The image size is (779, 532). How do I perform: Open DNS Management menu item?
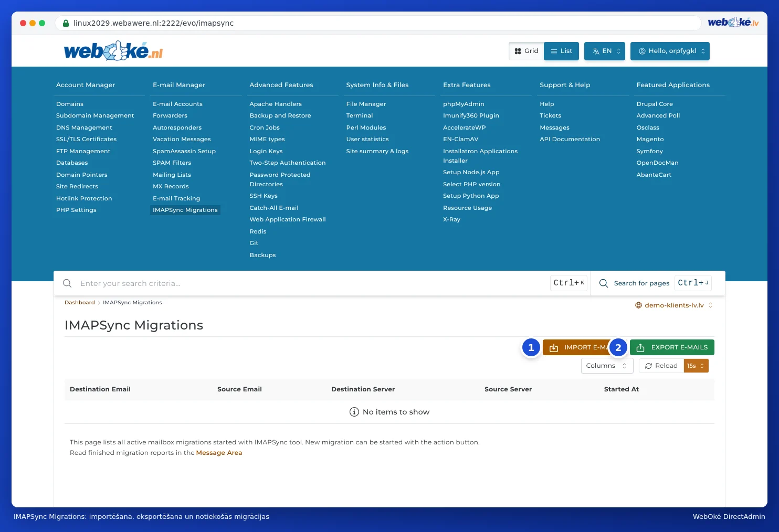click(x=84, y=127)
